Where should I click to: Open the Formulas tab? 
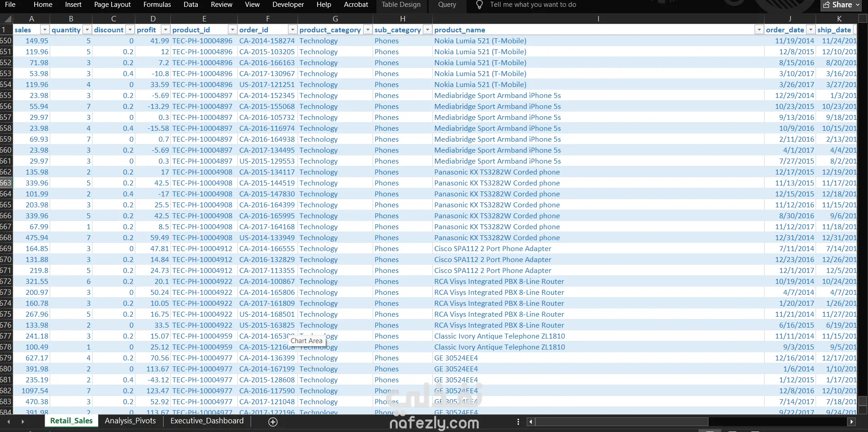click(x=157, y=5)
